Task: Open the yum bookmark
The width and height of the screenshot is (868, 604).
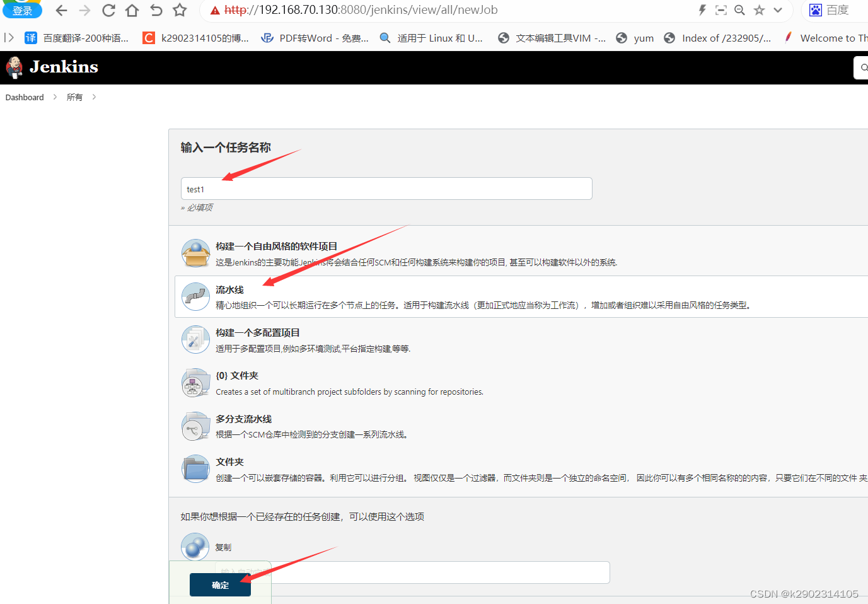Action: pyautogui.click(x=635, y=38)
